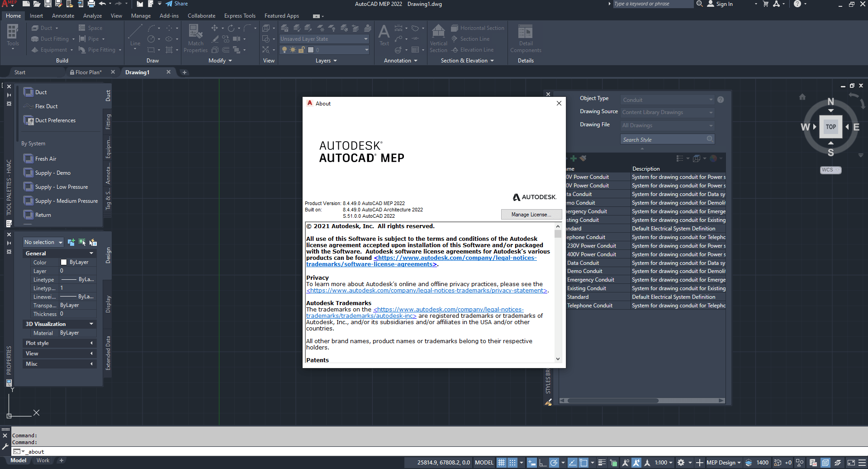Open Annotate ribbon tab
868x469 pixels.
[63, 16]
